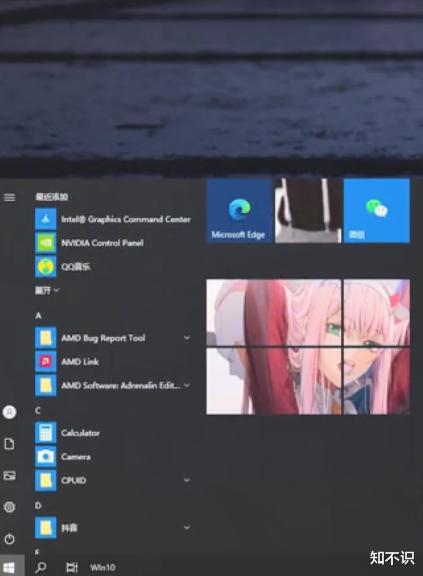The height and width of the screenshot is (576, 423).
Task: Open the WeChat 微信 tile
Action: (x=377, y=210)
